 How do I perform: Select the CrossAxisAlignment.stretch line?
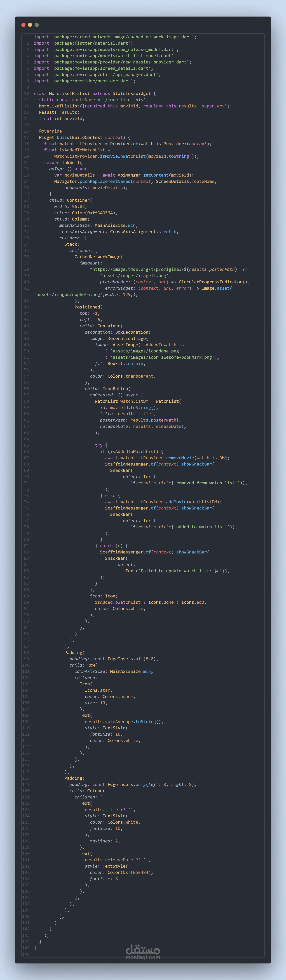[x=119, y=232]
